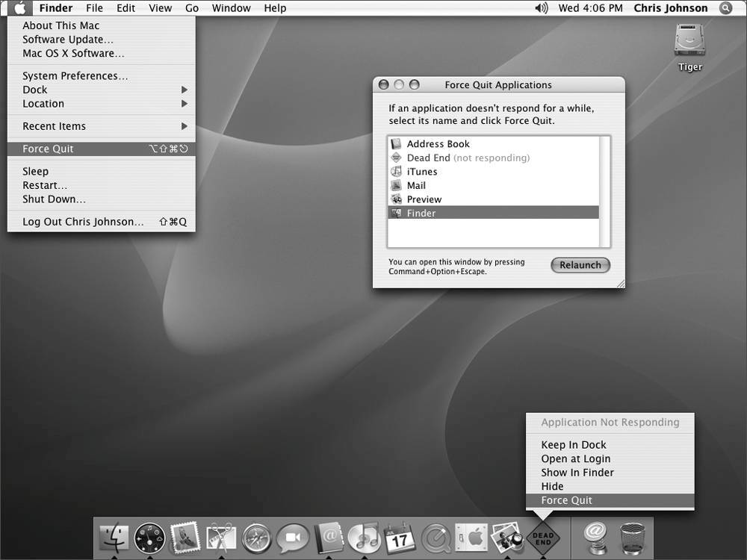Open iCal calendar icon in the Dock
747x560 pixels.
point(400,538)
